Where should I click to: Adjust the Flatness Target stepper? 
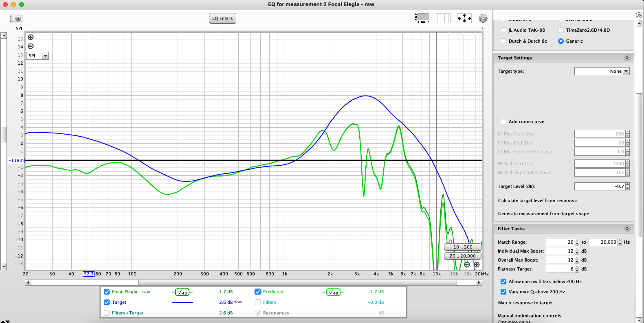(x=577, y=269)
